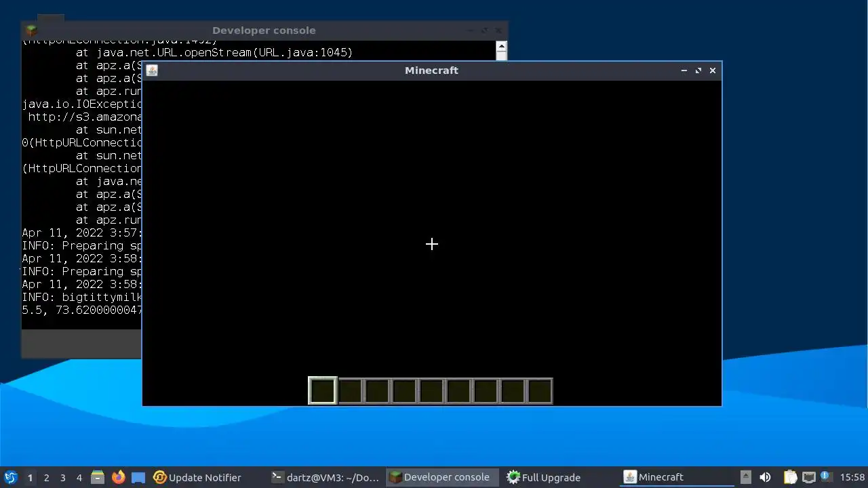Open the notification alert tray icon
This screenshot has width=868, height=488.
click(x=825, y=476)
